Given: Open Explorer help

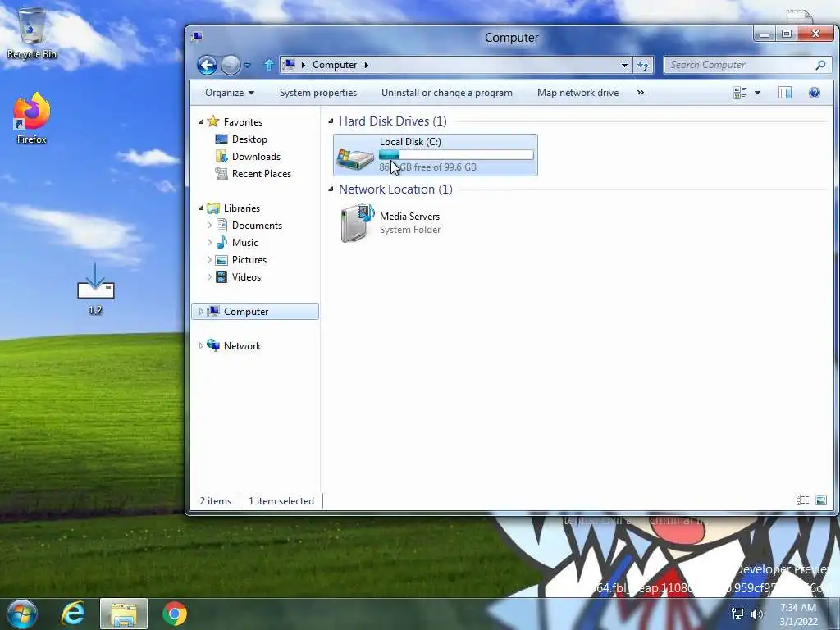Looking at the screenshot, I should point(815,93).
